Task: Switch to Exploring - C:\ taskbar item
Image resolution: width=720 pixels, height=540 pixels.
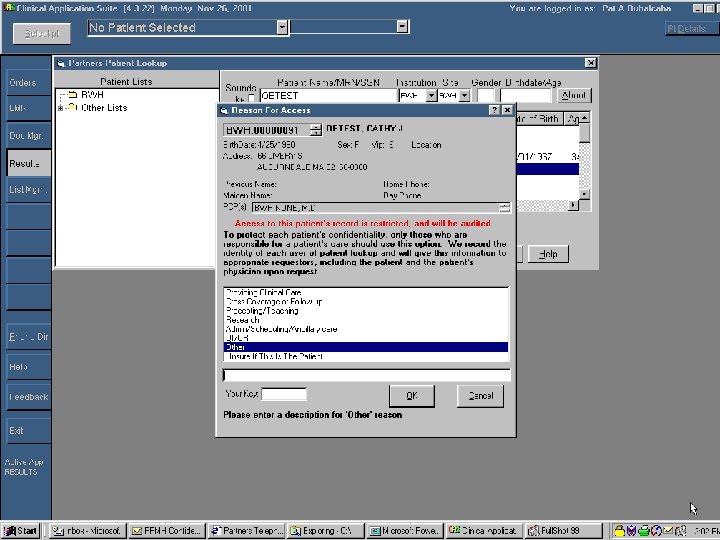Action: (326, 531)
